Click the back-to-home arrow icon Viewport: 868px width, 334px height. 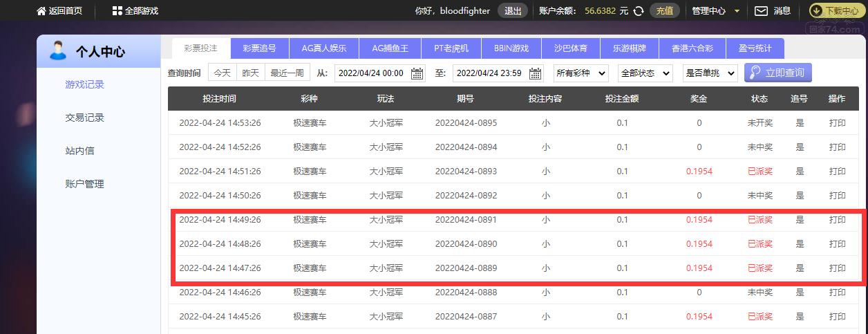point(40,11)
